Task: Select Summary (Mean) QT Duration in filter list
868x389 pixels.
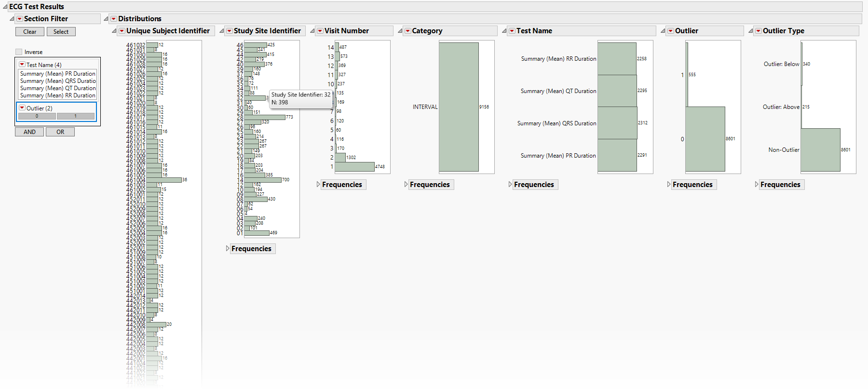Action: coord(58,88)
